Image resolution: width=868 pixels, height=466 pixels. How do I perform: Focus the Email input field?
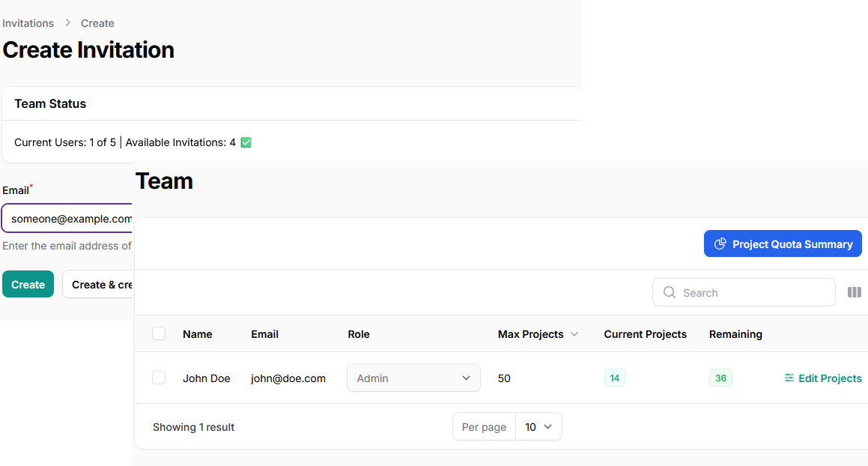(x=69, y=219)
